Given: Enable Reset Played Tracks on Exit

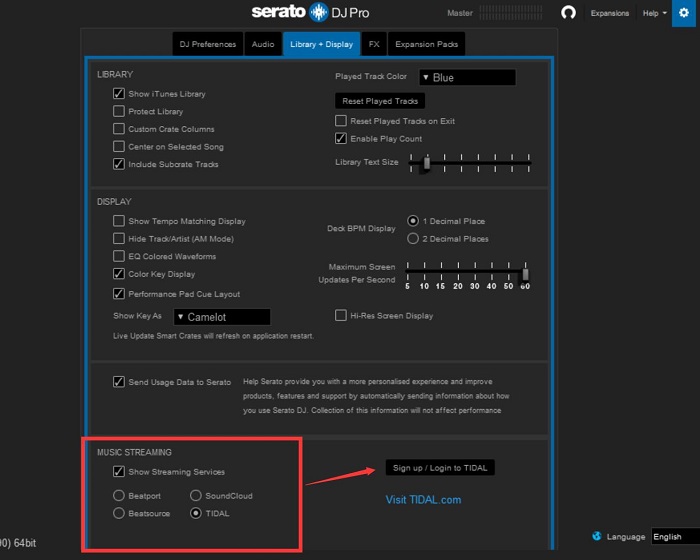Looking at the screenshot, I should 341,121.
